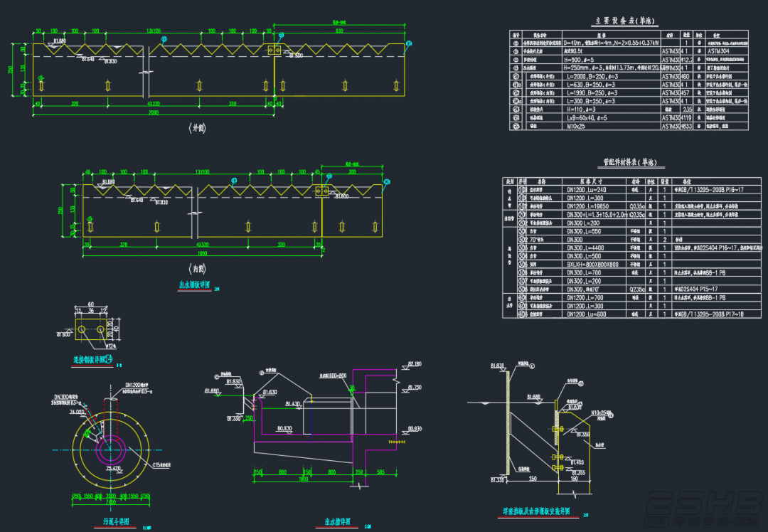The width and height of the screenshot is (768, 532).
Task: Select the 585 dimension in outlet trough detail
Action: [380, 472]
